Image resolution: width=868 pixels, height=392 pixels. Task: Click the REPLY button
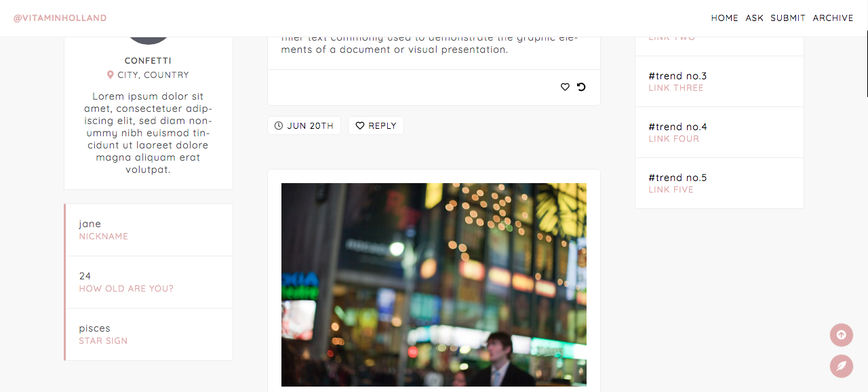tap(376, 125)
